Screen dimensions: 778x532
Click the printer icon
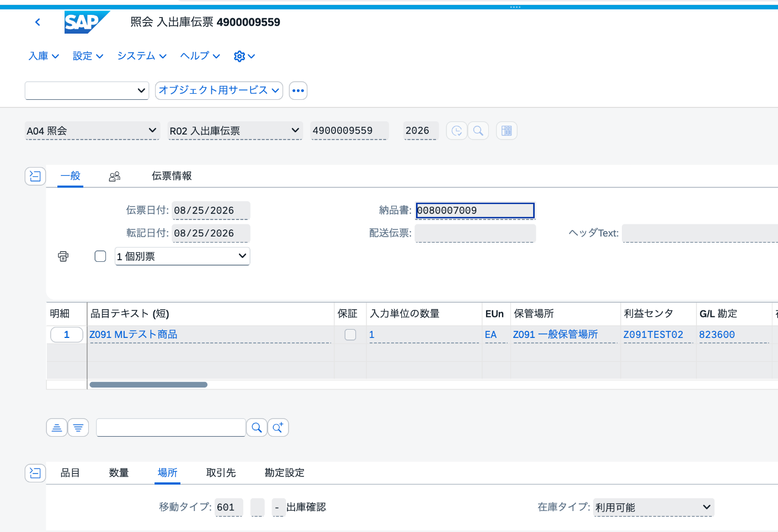coord(63,256)
